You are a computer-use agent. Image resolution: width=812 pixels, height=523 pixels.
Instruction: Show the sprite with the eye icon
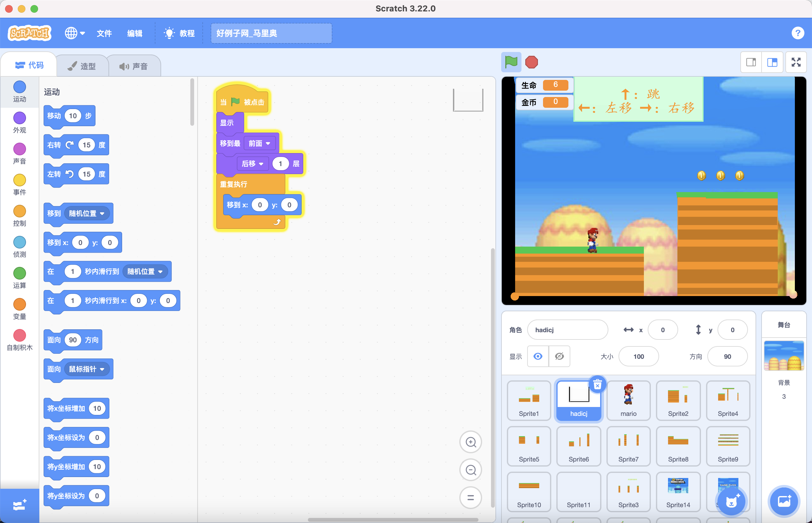pos(538,356)
